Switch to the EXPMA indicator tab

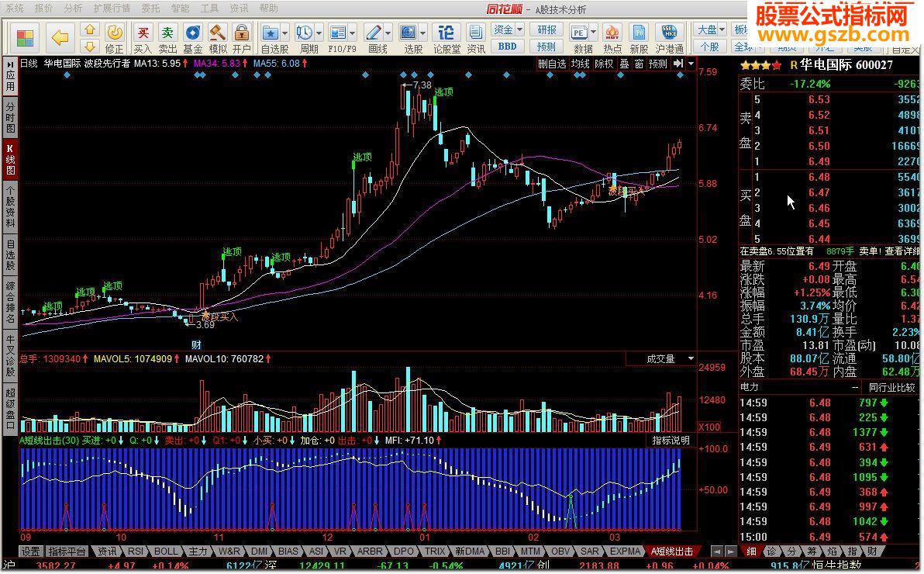pyautogui.click(x=625, y=551)
